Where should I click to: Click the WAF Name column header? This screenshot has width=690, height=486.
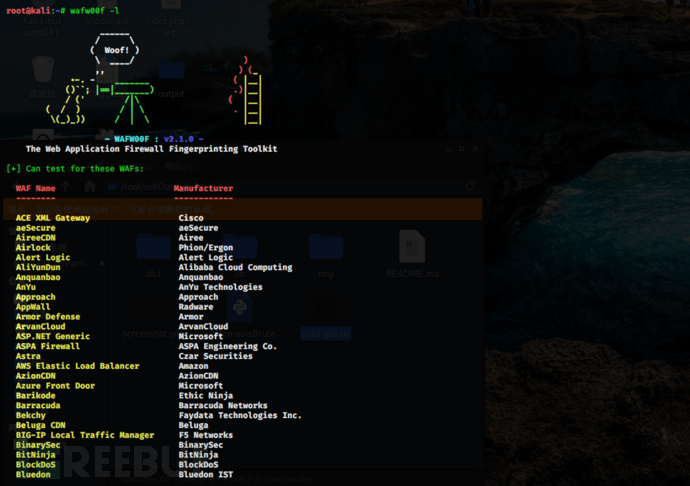tap(36, 188)
